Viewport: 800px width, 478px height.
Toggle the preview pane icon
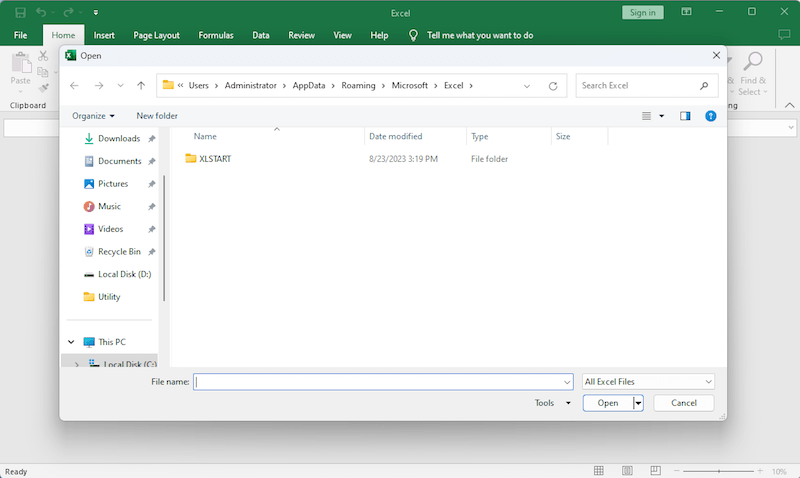[685, 116]
